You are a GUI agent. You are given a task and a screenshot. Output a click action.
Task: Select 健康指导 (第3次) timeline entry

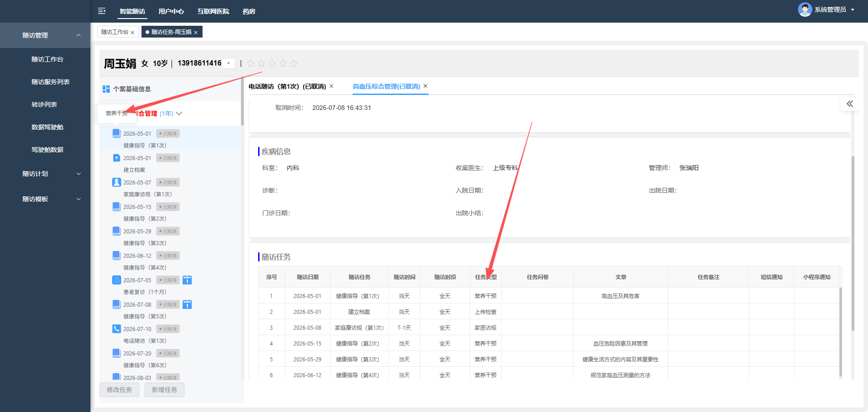pos(145,243)
